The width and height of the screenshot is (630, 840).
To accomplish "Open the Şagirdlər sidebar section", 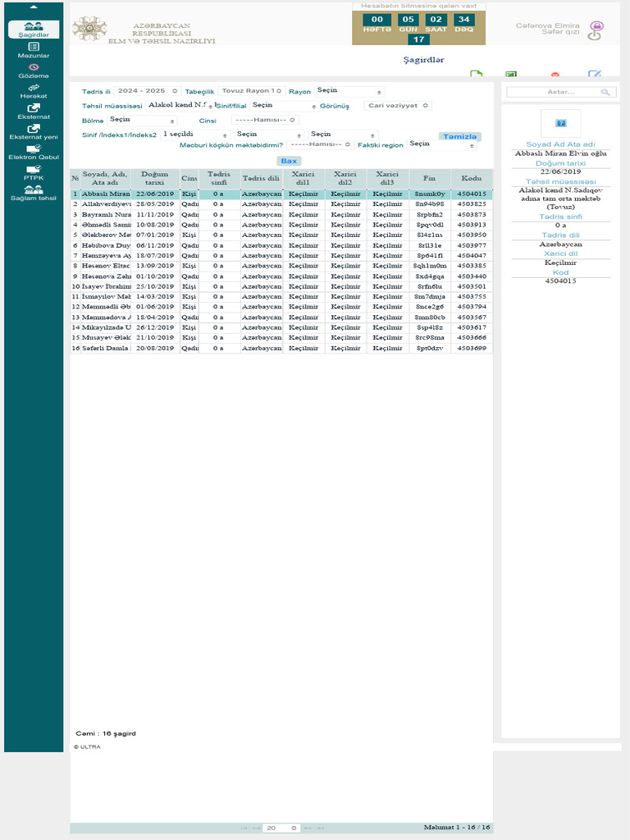I will pos(33,30).
